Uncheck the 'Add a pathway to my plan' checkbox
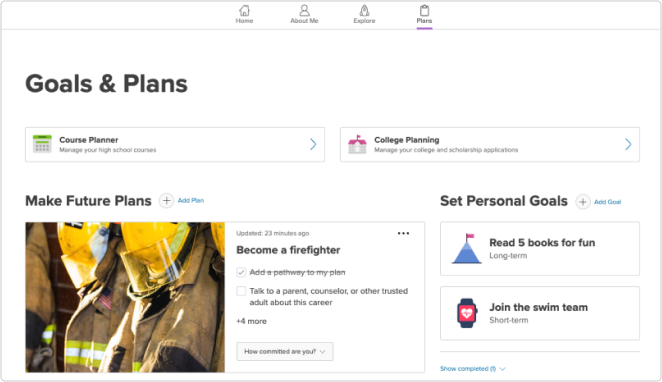 pyautogui.click(x=241, y=272)
